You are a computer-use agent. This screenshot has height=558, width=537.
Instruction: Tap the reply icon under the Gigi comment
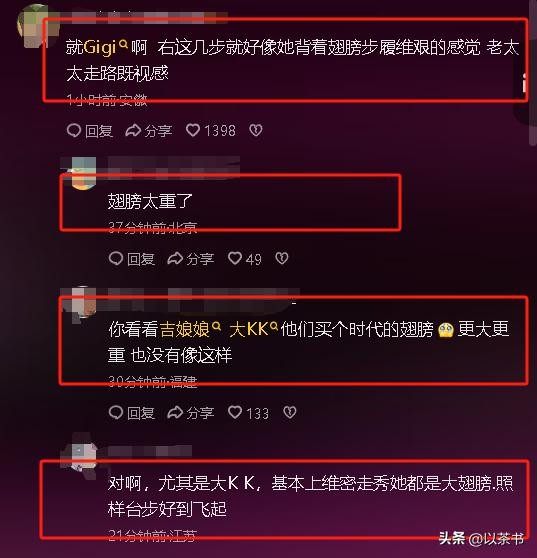pos(74,130)
